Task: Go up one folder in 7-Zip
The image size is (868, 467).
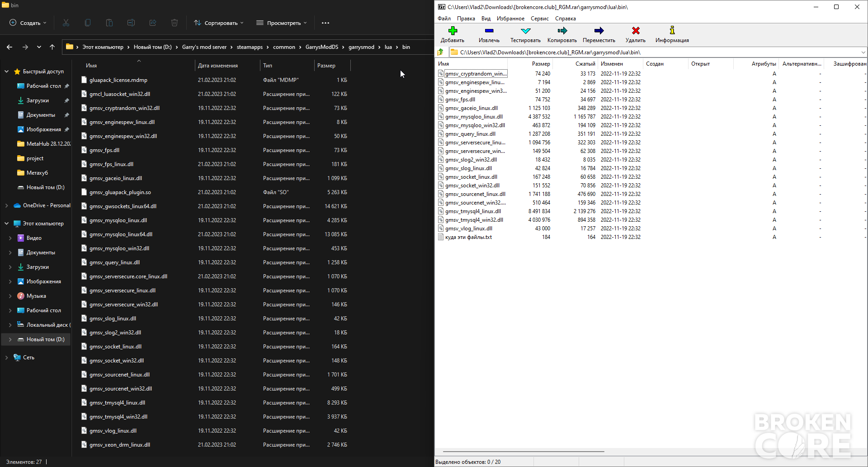Action: [x=440, y=52]
